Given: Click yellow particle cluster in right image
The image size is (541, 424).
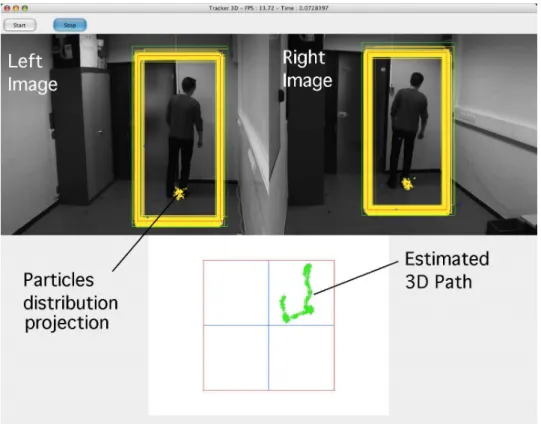Looking at the screenshot, I should click(x=407, y=184).
